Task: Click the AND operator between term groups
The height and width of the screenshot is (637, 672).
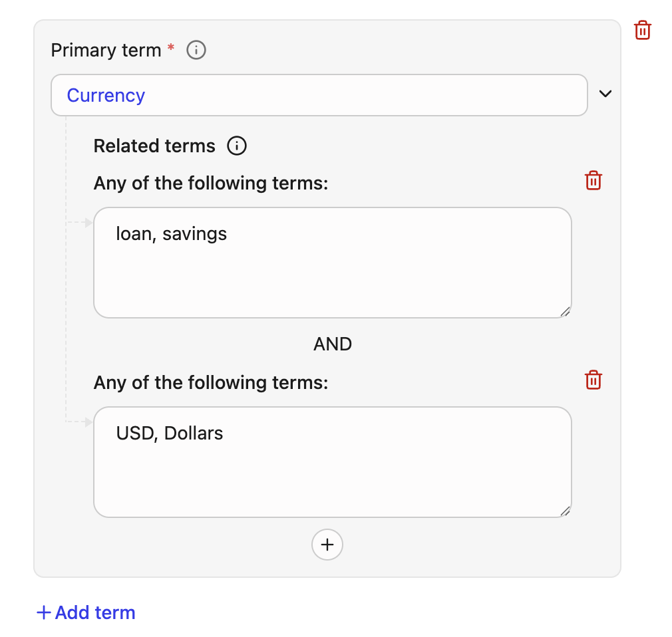Action: coord(333,344)
